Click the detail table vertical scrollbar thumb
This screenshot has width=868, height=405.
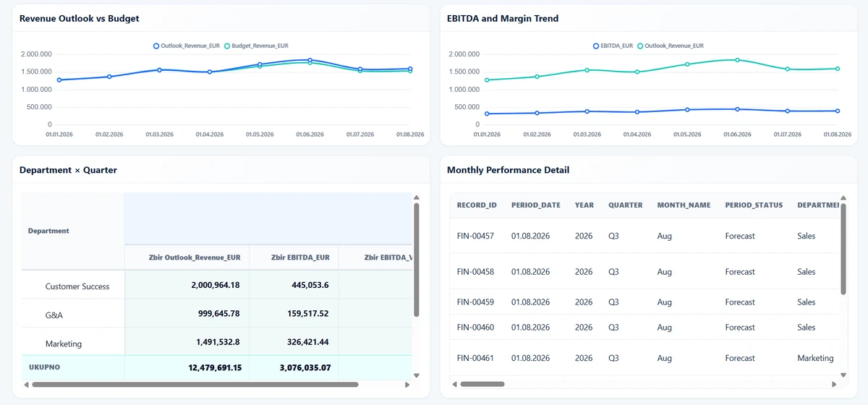tap(843, 249)
